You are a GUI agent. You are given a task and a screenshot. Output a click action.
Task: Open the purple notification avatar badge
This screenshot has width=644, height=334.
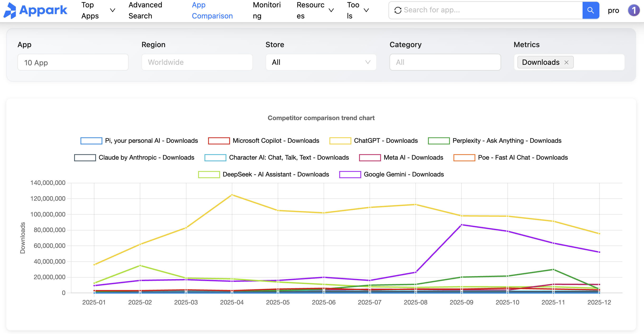(633, 11)
